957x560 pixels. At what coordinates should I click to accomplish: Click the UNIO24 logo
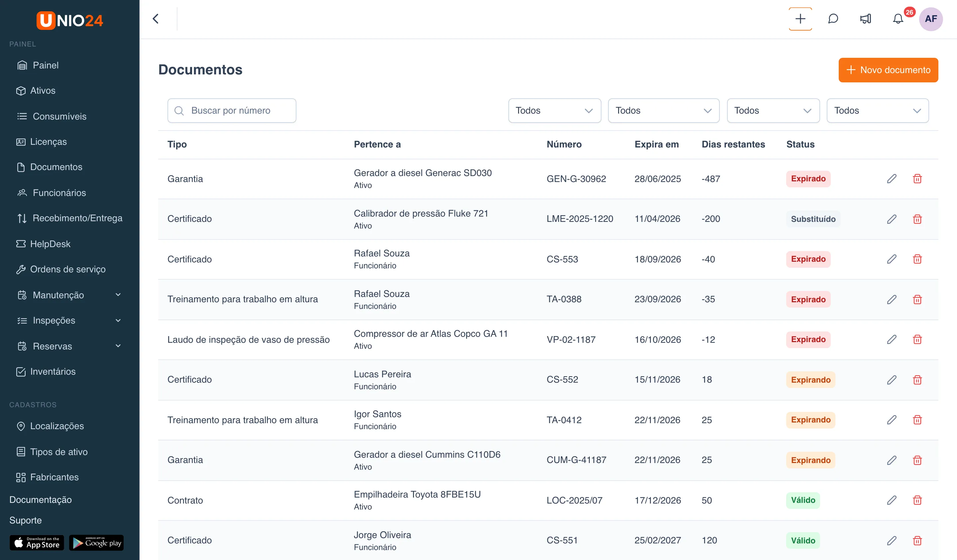point(69,20)
